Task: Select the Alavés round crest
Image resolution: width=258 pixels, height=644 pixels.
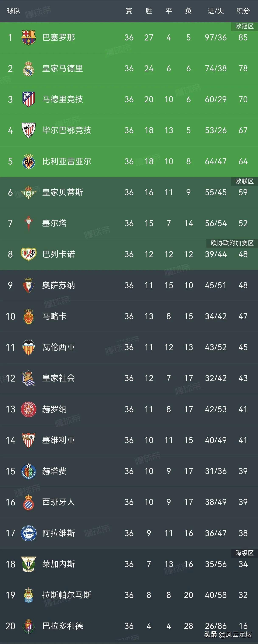Action: 29,533
